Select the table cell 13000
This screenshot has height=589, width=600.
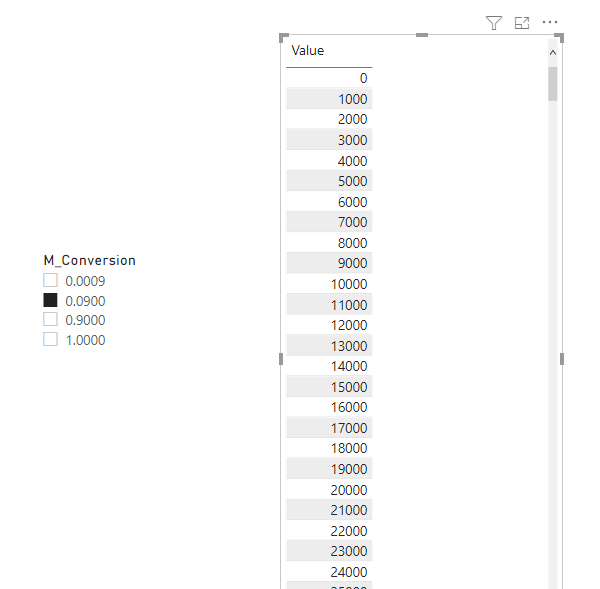[x=329, y=345]
